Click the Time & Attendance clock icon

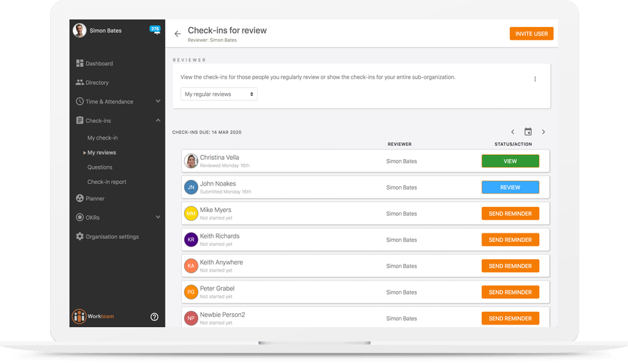click(80, 101)
